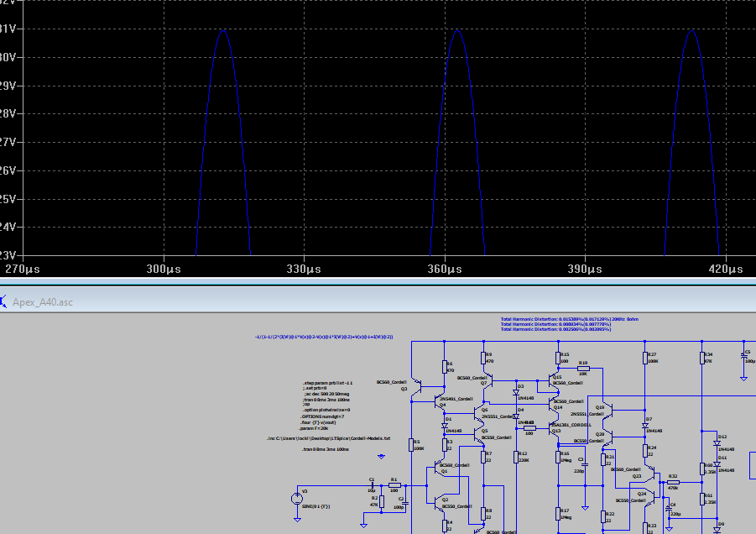Select the R19 10K resistor
The height and width of the screenshot is (534, 756).
(583, 368)
